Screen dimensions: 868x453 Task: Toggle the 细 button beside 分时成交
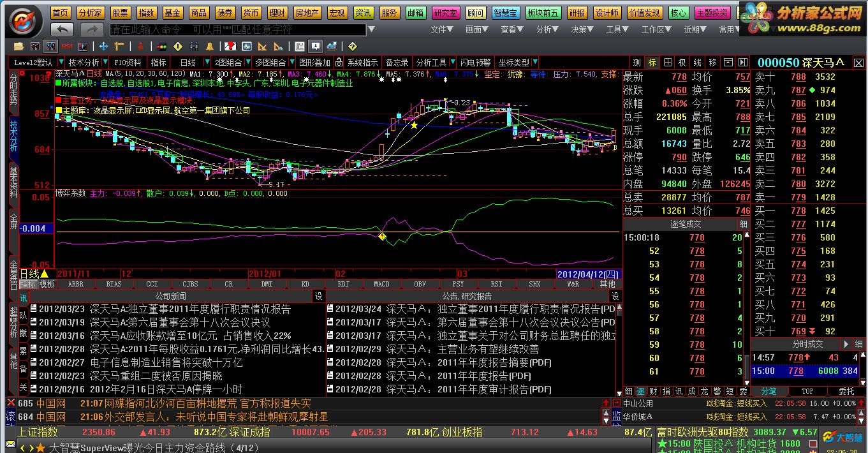(x=859, y=344)
